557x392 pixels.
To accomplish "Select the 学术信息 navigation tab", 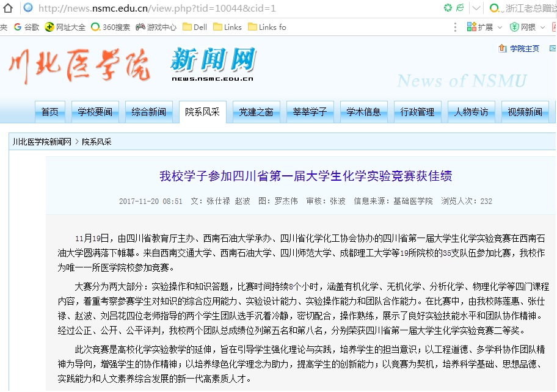I will 363,112.
